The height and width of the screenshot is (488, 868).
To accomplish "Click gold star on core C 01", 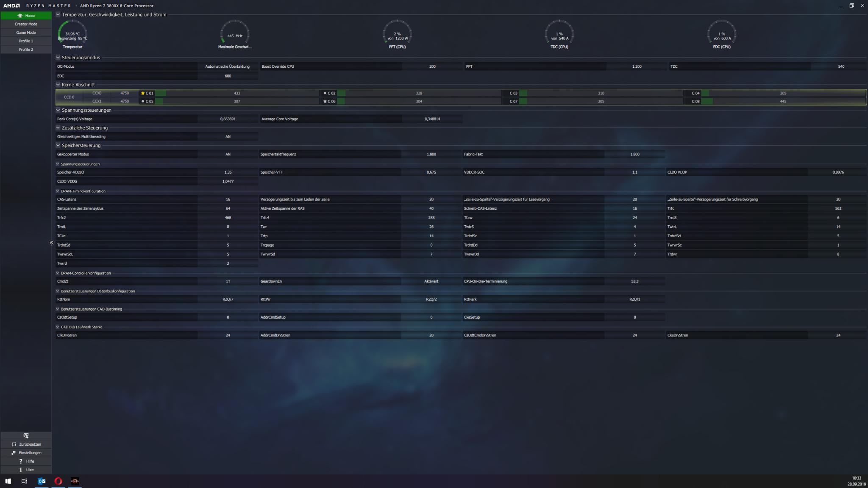I will point(143,93).
